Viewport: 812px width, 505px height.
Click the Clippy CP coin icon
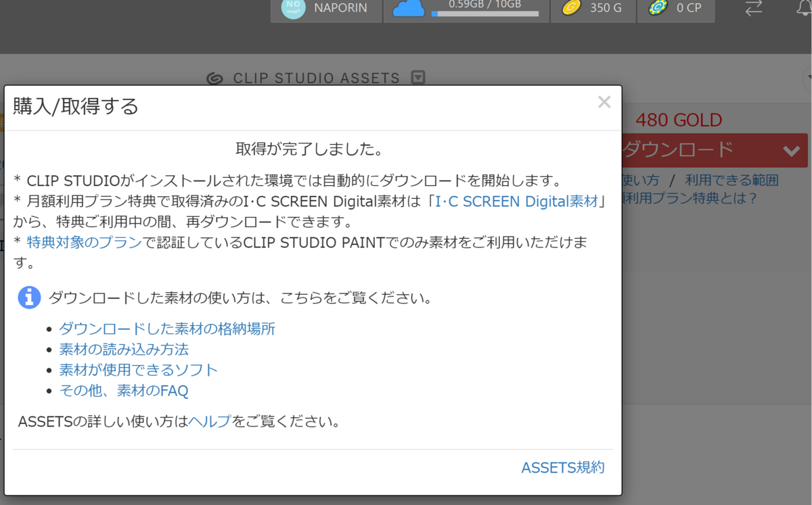[x=657, y=8]
